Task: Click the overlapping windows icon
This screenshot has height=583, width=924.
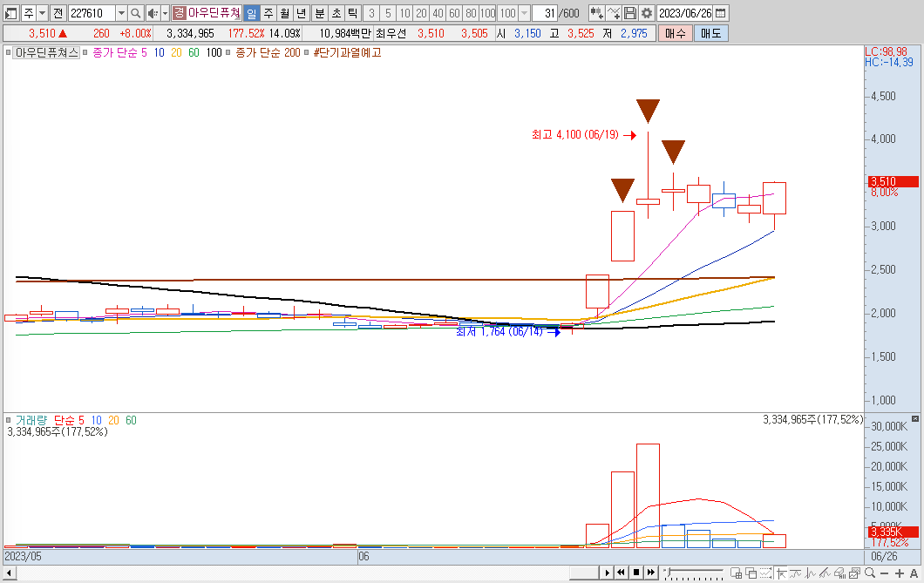Action: click(751, 573)
